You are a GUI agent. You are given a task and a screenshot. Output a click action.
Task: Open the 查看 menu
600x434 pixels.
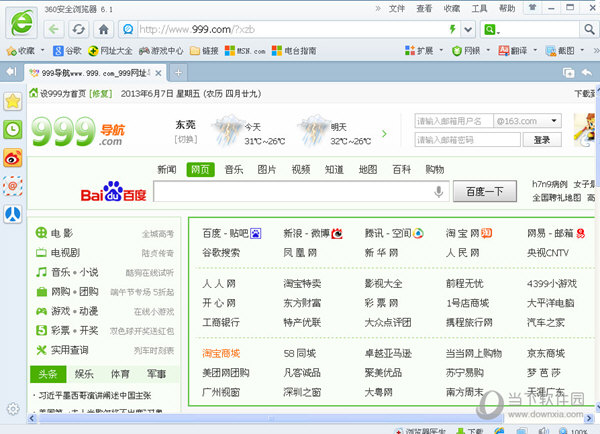(x=424, y=8)
